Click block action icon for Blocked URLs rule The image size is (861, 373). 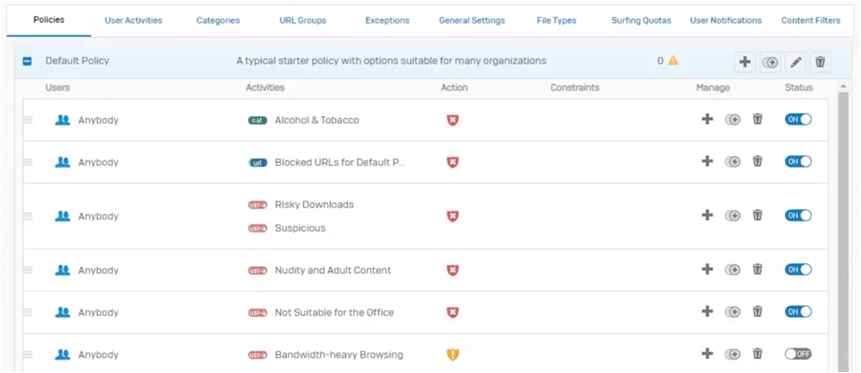[452, 162]
